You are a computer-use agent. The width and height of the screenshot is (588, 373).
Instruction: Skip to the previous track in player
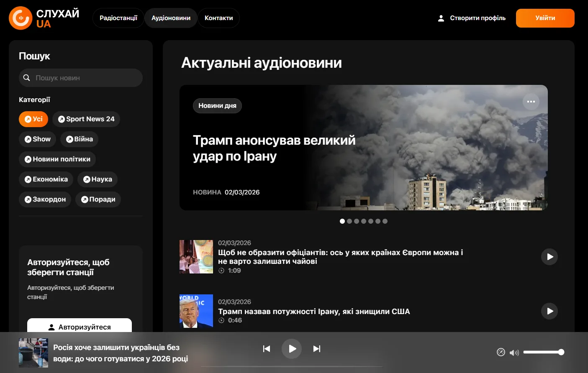[267, 349]
